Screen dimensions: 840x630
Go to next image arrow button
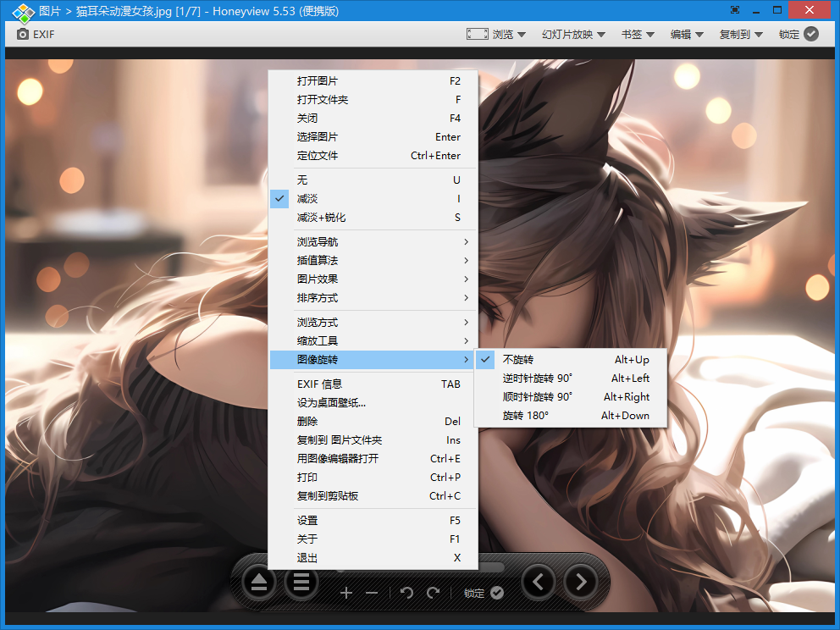[581, 582]
